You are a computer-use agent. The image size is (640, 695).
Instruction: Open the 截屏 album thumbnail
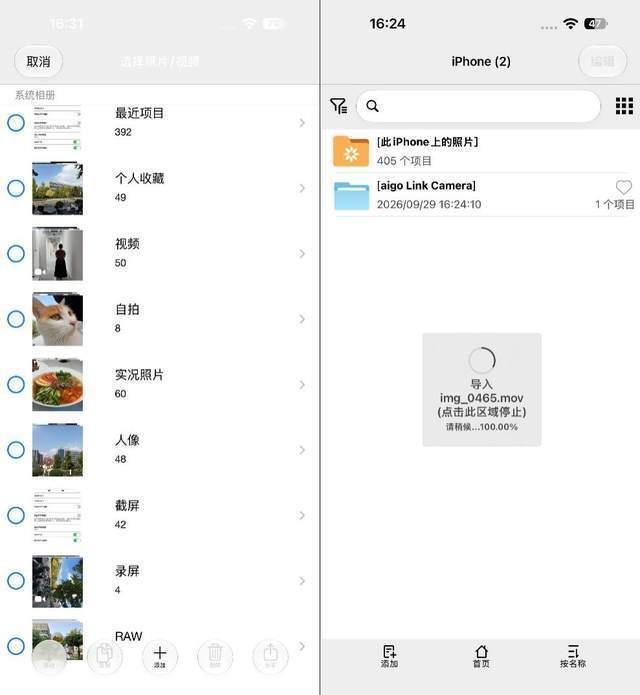tap(57, 515)
